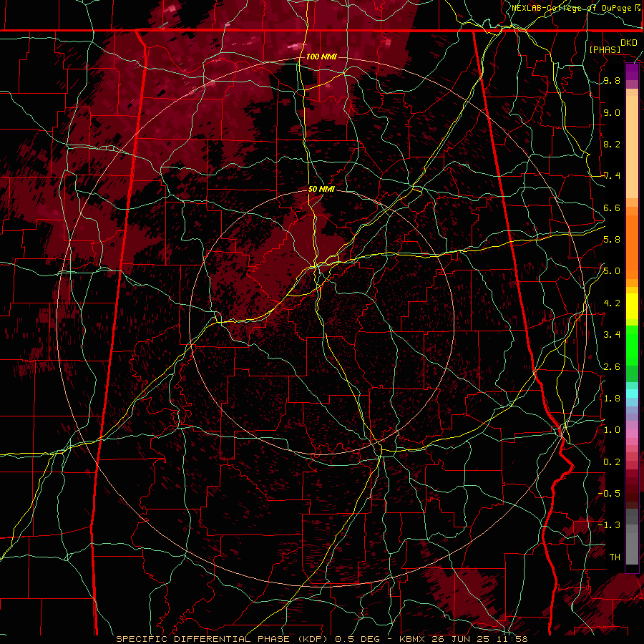The image size is (644, 644).
Task: Pick the orange segment of the color bar
Action: tap(632, 246)
